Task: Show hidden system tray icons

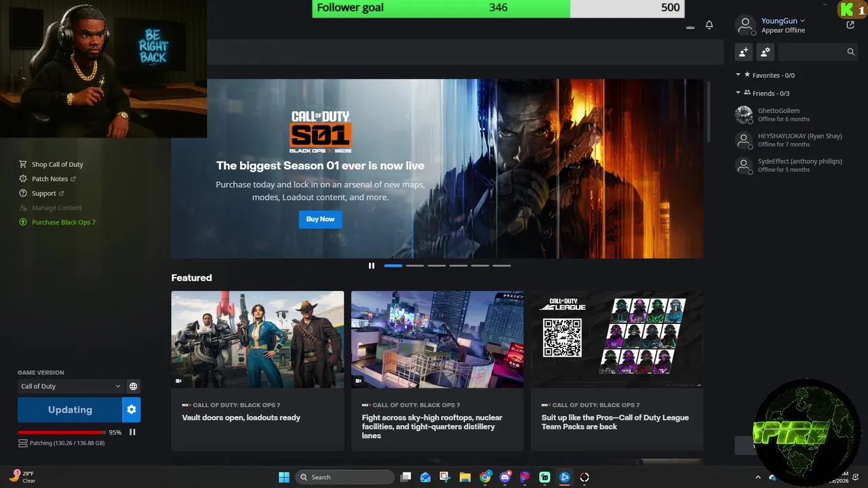Action: point(758,477)
